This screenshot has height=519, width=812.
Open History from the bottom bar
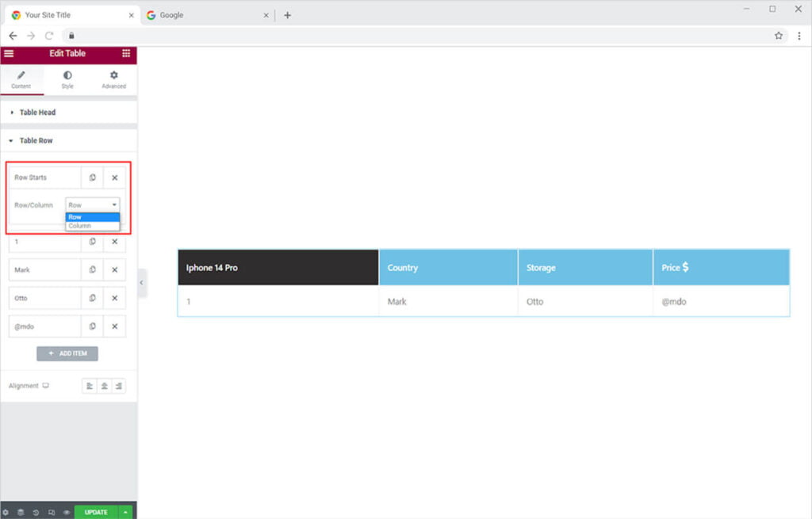point(36,513)
